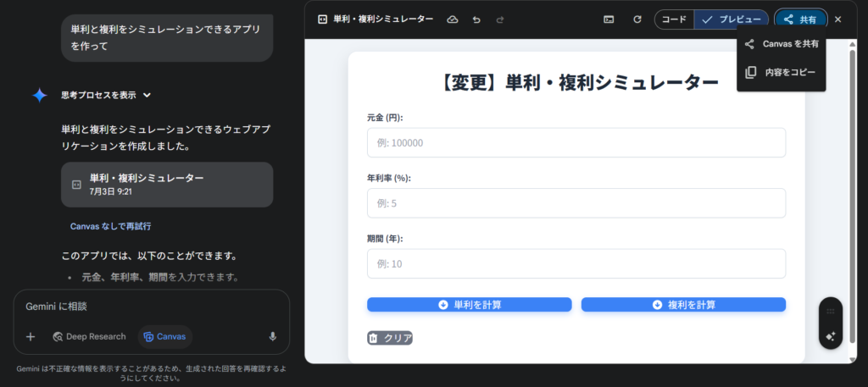The image size is (868, 387).
Task: Click the undo arrow icon
Action: pos(476,19)
